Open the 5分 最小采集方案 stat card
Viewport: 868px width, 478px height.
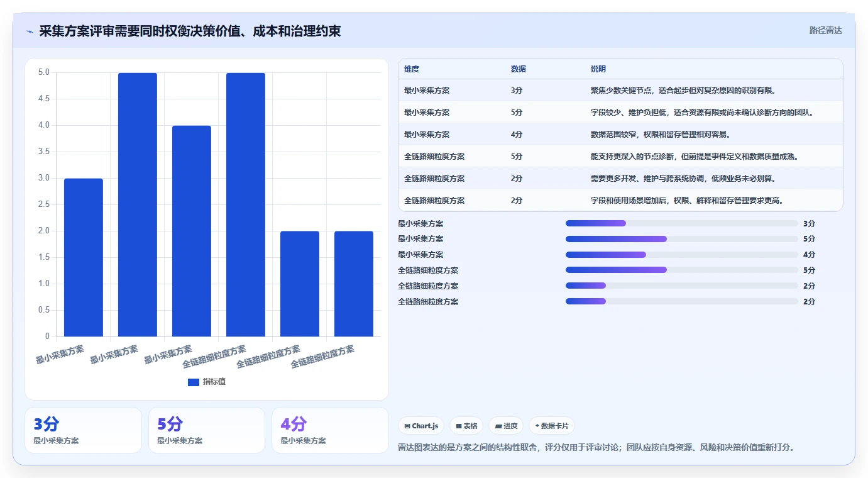pyautogui.click(x=207, y=430)
